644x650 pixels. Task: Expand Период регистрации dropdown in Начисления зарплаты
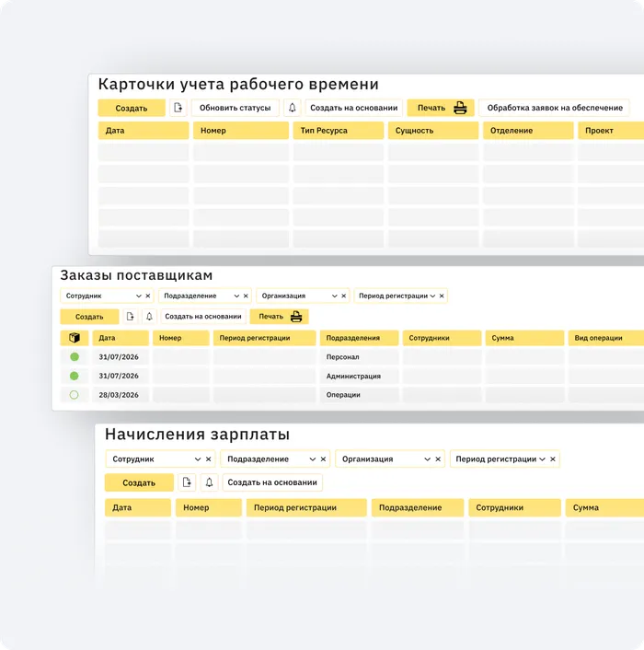tap(542, 458)
